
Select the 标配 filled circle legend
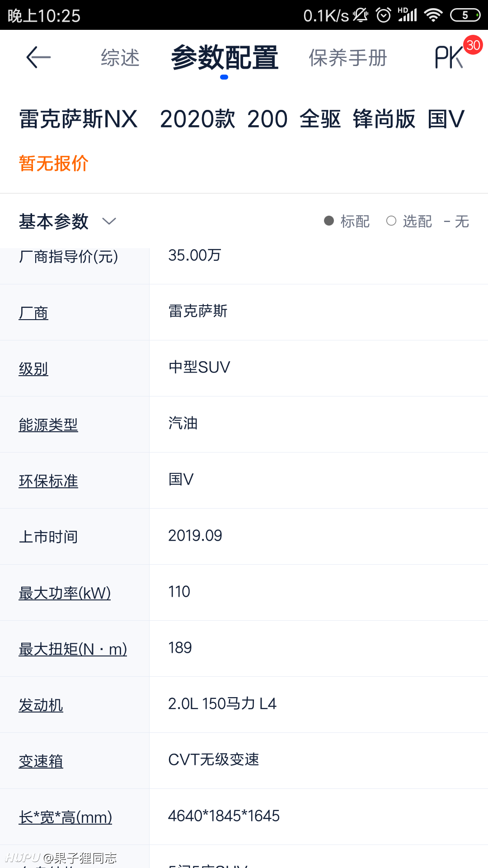tap(347, 221)
